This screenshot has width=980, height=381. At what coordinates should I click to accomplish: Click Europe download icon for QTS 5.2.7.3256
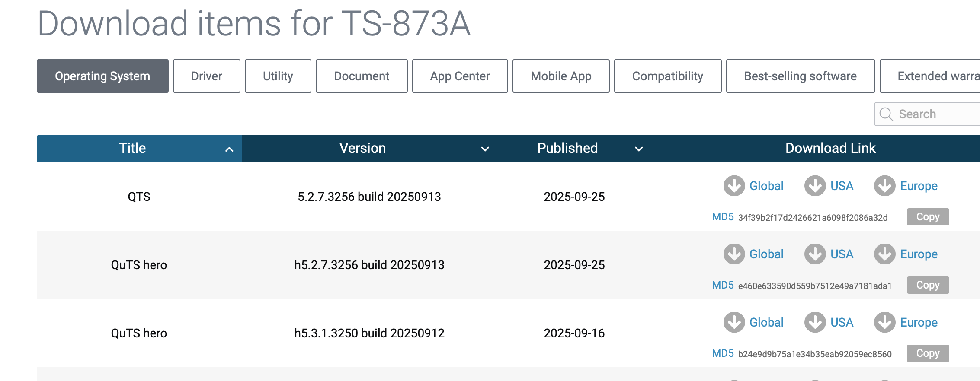[884, 186]
